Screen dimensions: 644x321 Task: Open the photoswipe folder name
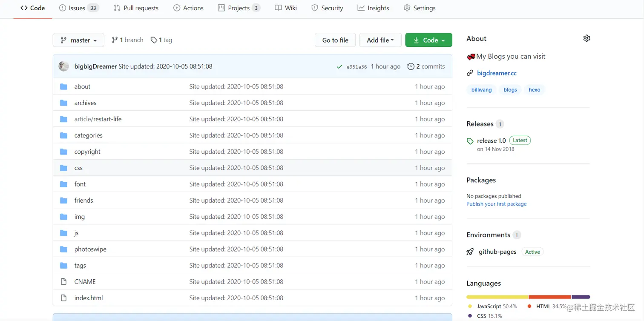tap(90, 249)
